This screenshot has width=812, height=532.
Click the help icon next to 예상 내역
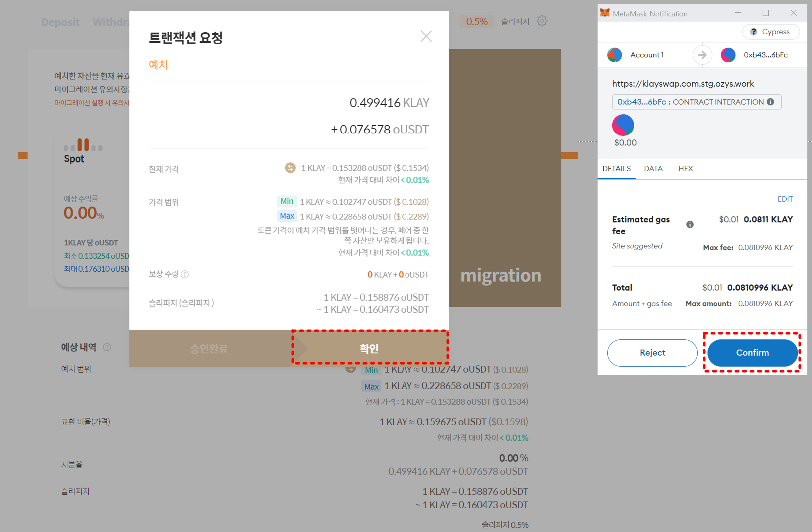click(x=107, y=347)
